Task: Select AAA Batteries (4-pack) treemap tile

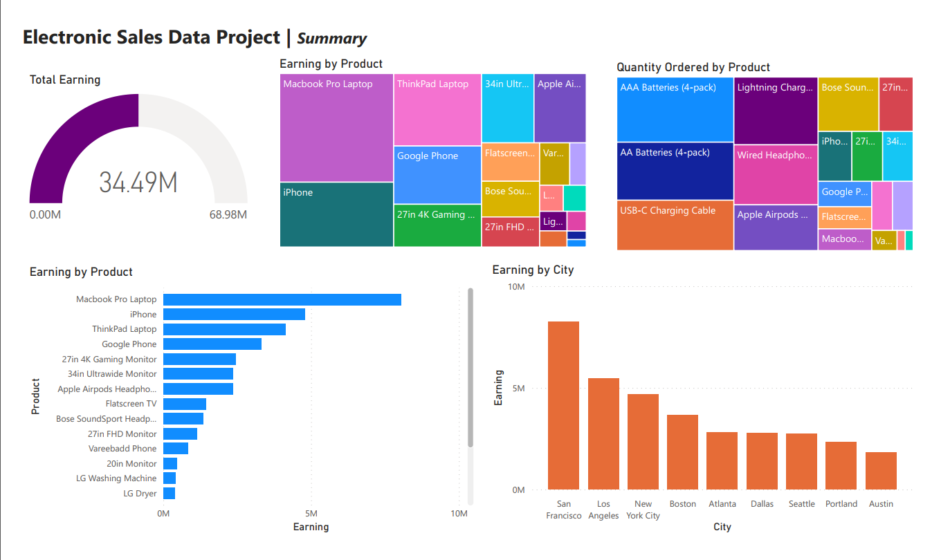Action: [x=675, y=110]
